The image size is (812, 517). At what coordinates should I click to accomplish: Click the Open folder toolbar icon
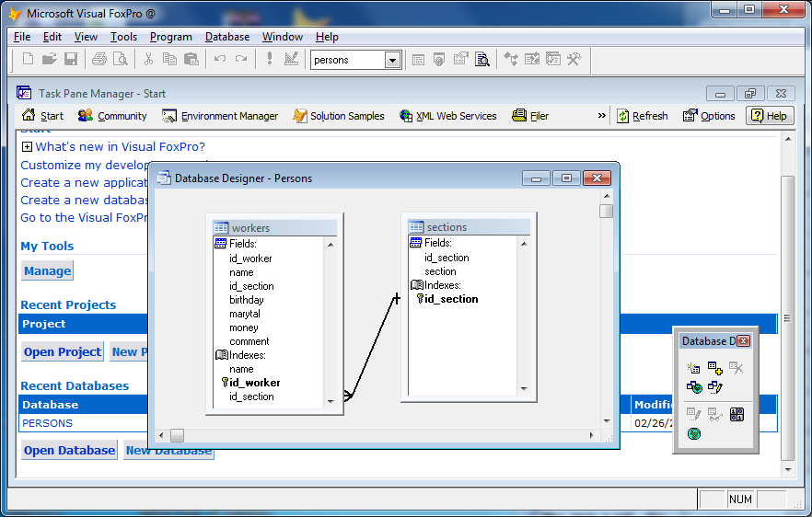(x=49, y=59)
